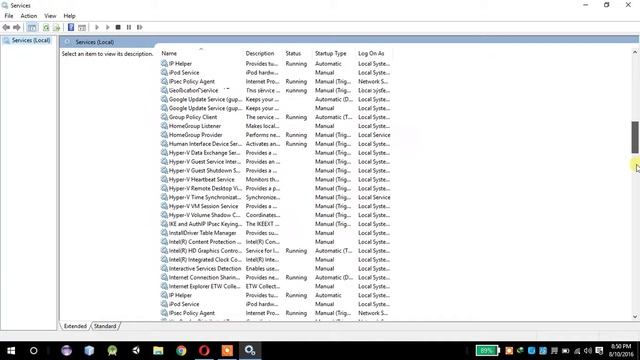Open Google Chrome from the taskbar
The image size is (640, 360).
click(181, 351)
